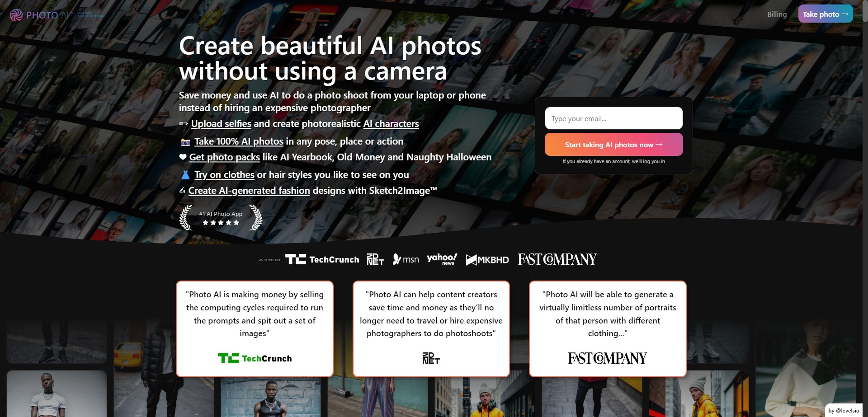Open the TechCrunch quote card

255,328
